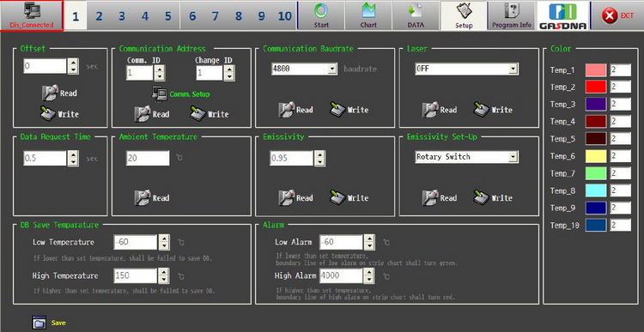The image size is (644, 332).
Task: Click Write icon in Emissivity section
Action: pos(337,198)
